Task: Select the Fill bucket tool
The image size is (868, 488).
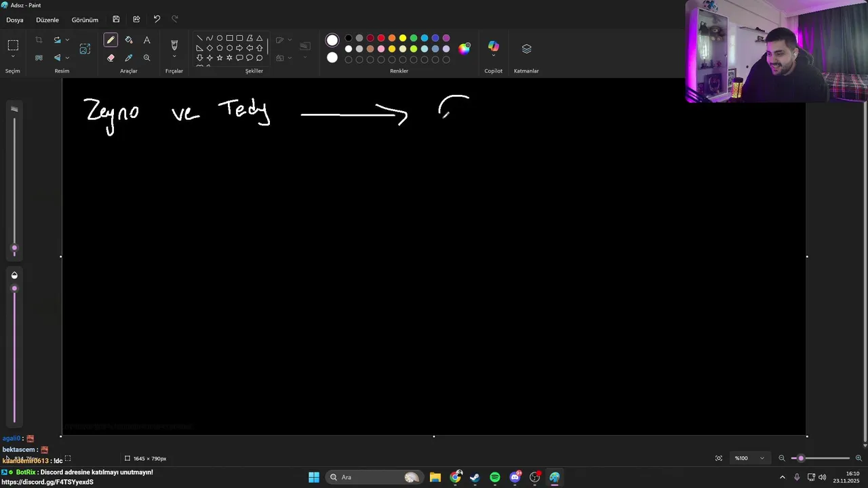Action: tap(129, 40)
